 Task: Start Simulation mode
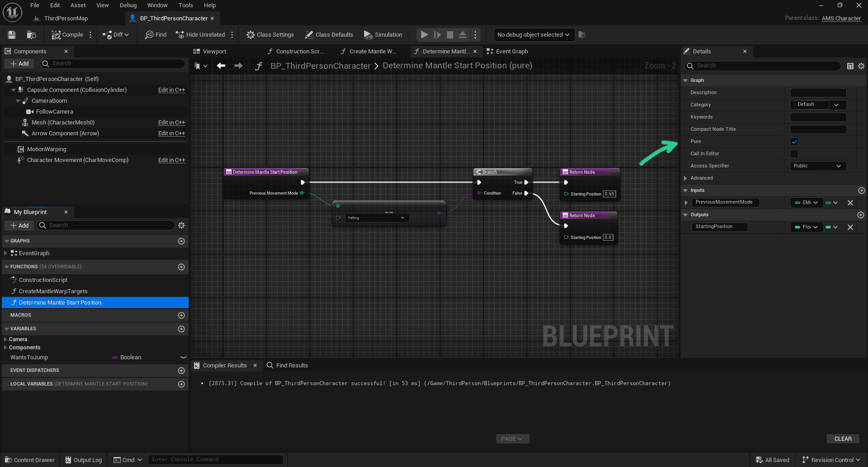tap(383, 35)
